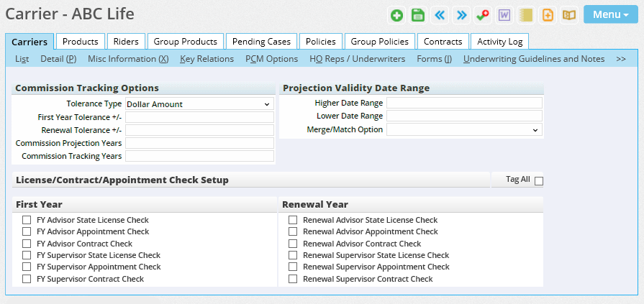Toggle FY Supervisor Appointment Check checkbox
This screenshot has height=304, width=644.
point(27,267)
